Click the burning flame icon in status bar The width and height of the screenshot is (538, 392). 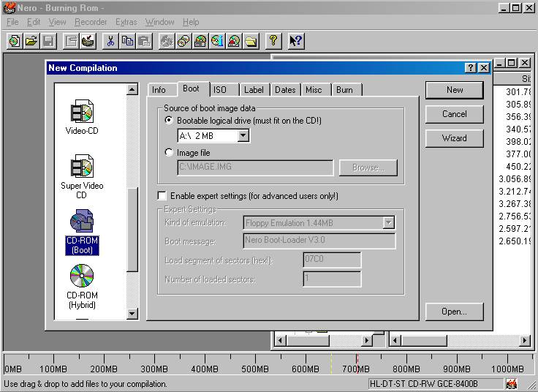pos(511,383)
